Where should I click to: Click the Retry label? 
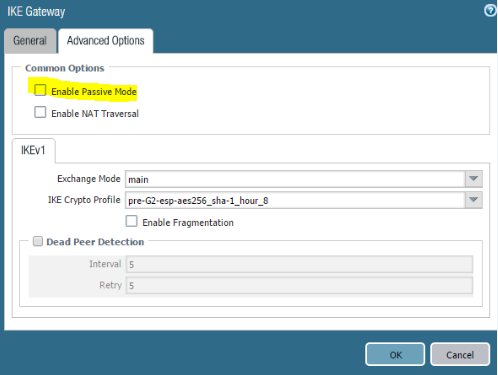point(110,285)
